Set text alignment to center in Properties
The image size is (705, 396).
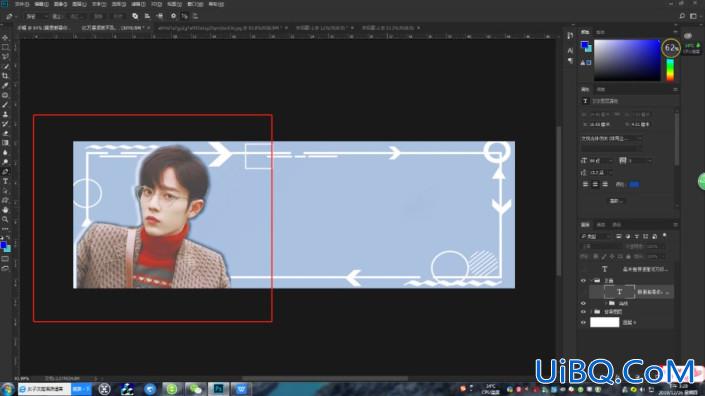595,184
